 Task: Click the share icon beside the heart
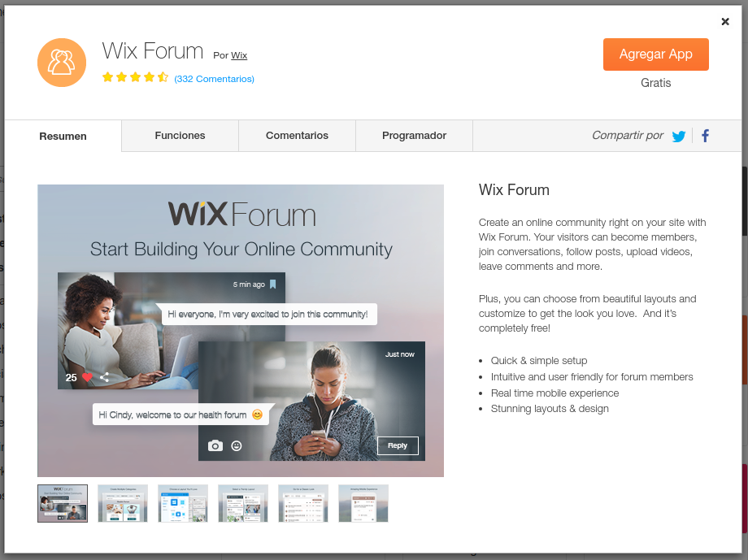[104, 377]
